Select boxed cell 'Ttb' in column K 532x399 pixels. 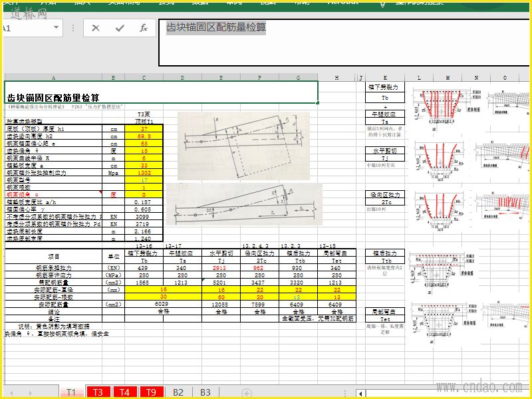tap(385, 261)
